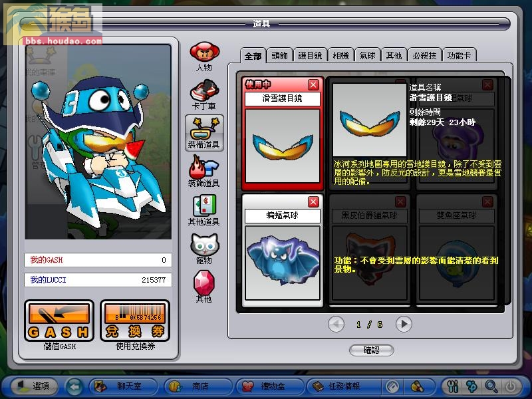The image size is (532, 399).
Task: Click the magnifier search icon in bottom bar
Action: (x=491, y=386)
